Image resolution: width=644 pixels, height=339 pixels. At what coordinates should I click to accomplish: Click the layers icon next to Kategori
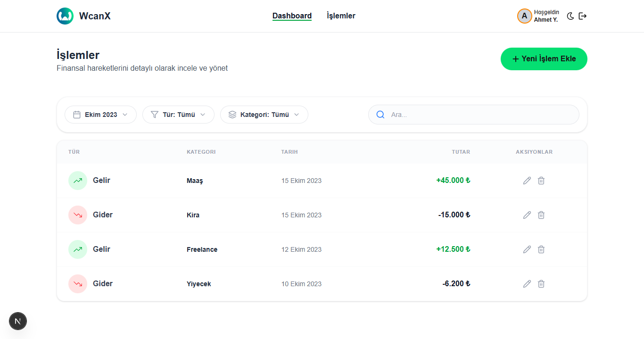pyautogui.click(x=231, y=114)
